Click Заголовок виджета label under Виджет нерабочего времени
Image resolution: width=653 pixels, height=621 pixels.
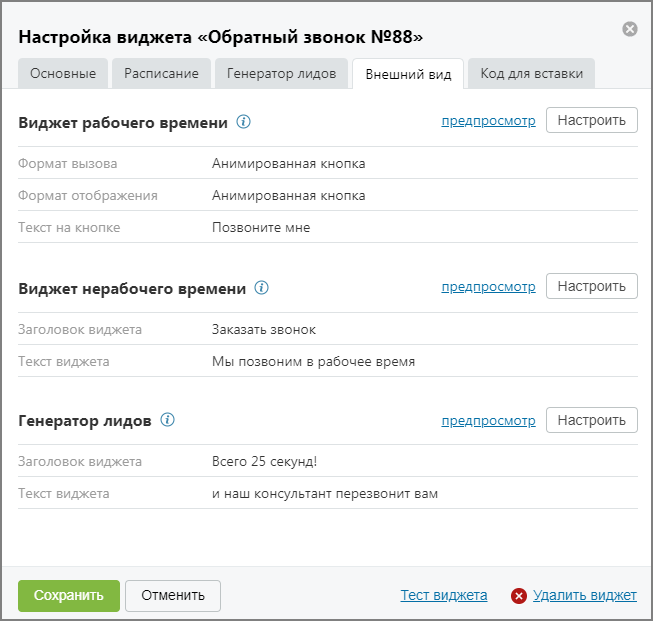click(80, 329)
